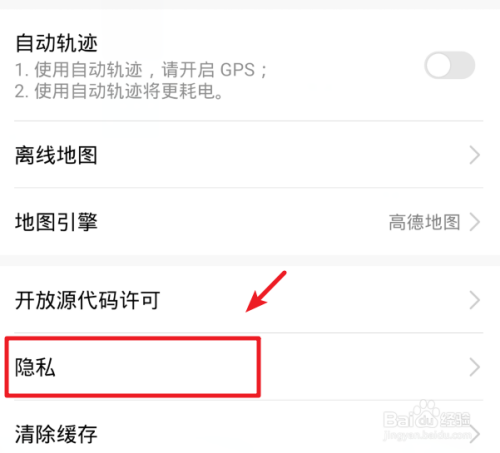Toggle the 自动轨迹 switch on
This screenshot has height=453, width=500.
pos(450,65)
